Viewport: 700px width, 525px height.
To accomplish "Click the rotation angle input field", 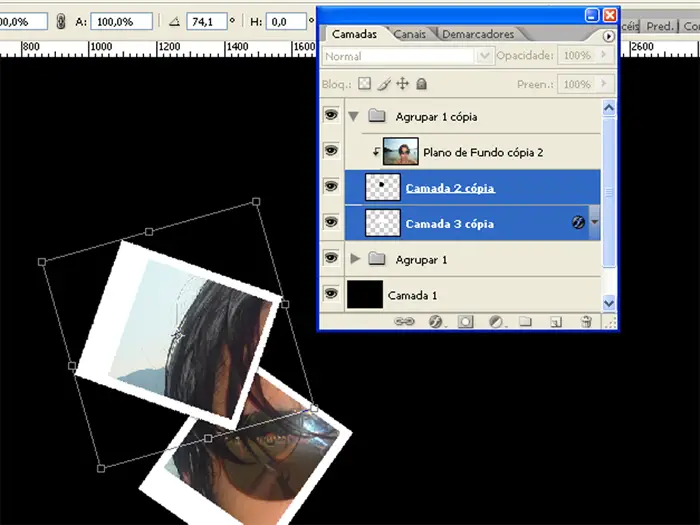I will pyautogui.click(x=206, y=21).
